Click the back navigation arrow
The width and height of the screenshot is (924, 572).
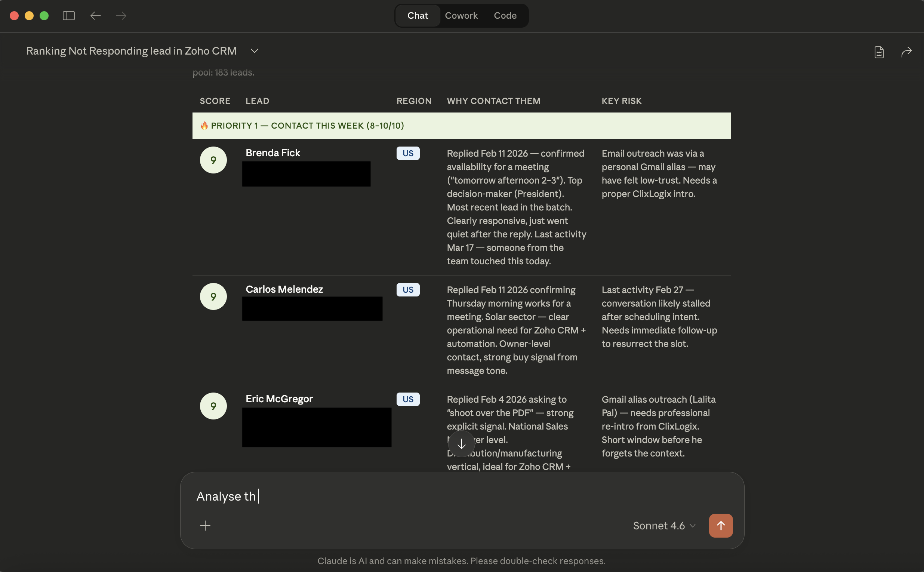95,15
